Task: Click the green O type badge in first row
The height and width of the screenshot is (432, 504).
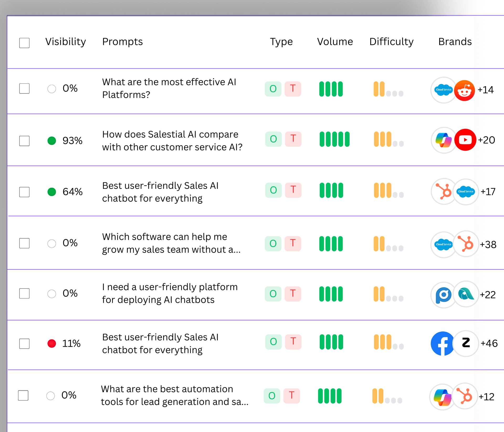Action: 273,89
